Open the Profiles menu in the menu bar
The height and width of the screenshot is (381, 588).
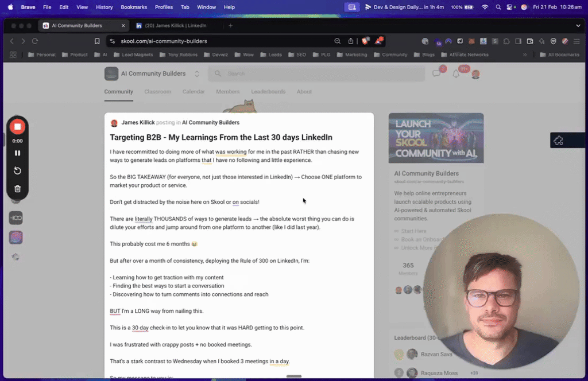[164, 7]
